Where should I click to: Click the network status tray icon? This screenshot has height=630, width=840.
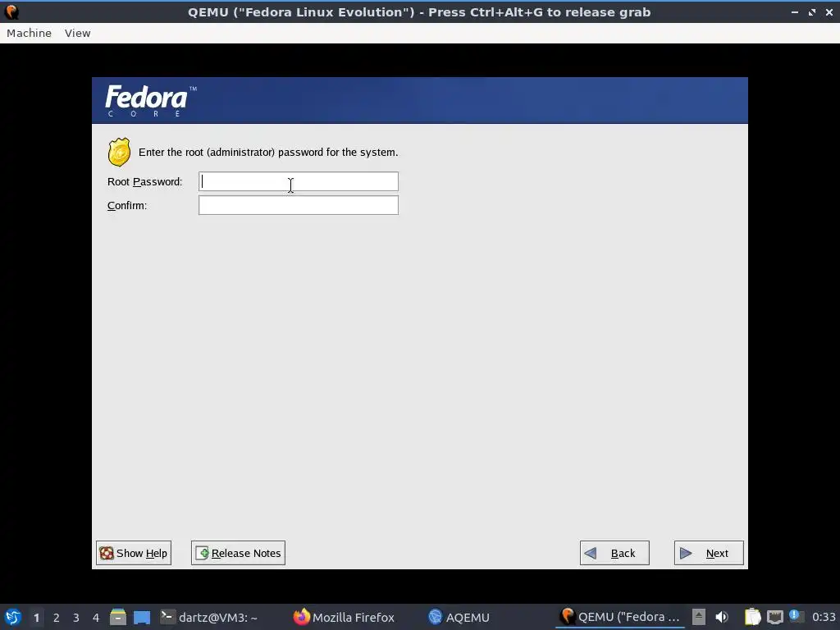(x=774, y=617)
